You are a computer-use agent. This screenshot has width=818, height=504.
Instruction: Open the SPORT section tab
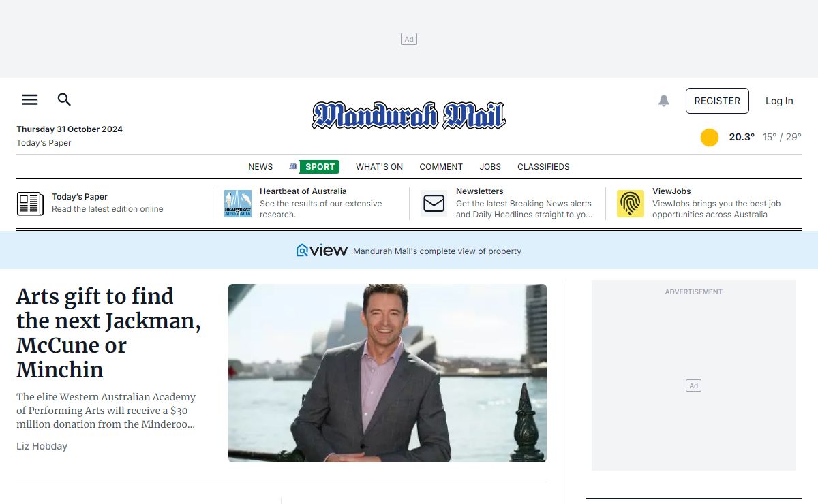tap(320, 167)
